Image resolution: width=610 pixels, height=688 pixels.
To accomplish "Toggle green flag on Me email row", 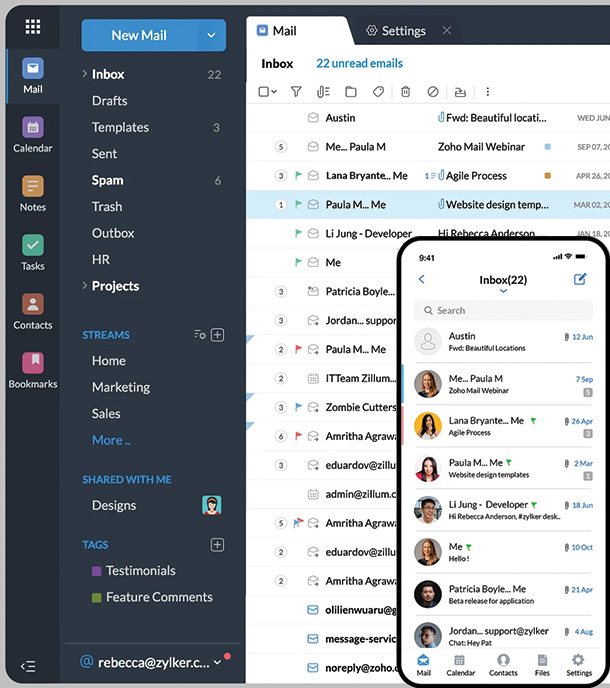I will click(x=298, y=262).
